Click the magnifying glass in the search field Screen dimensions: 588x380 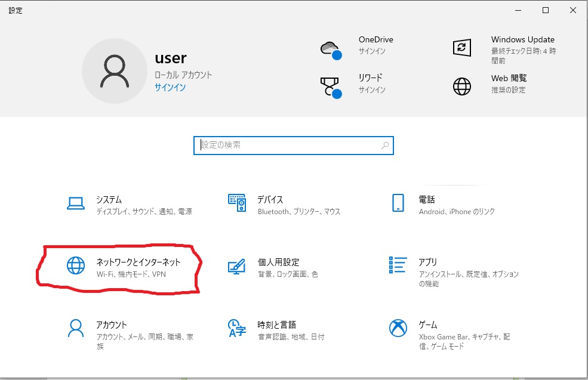coord(384,145)
